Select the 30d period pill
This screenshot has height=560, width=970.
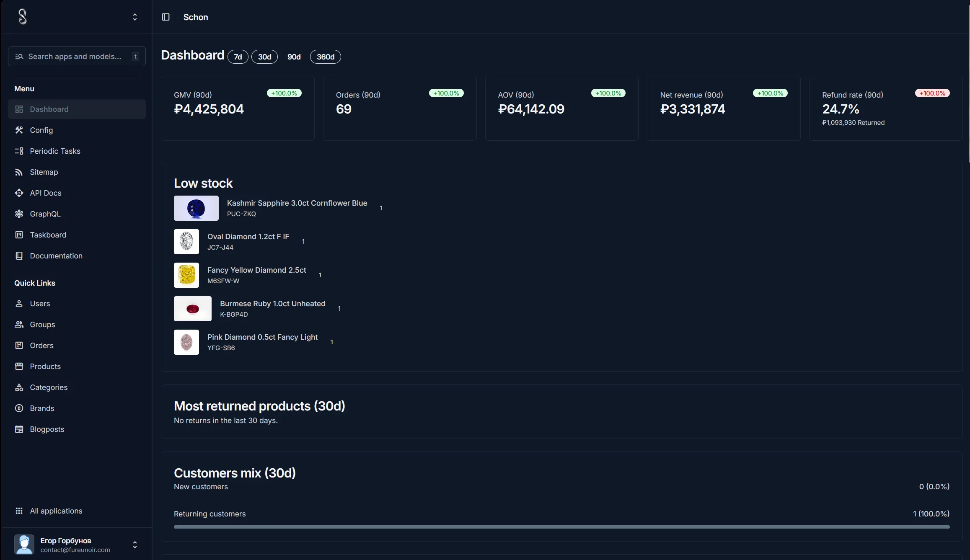click(x=264, y=57)
